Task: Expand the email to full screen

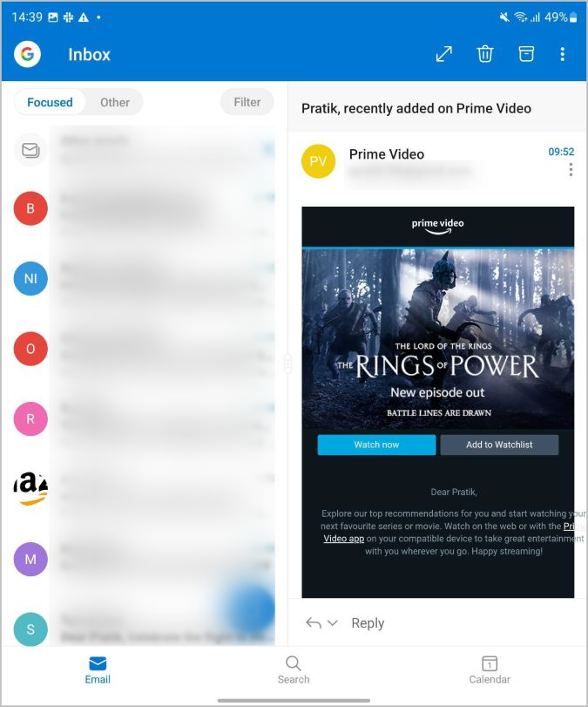Action: 443,54
